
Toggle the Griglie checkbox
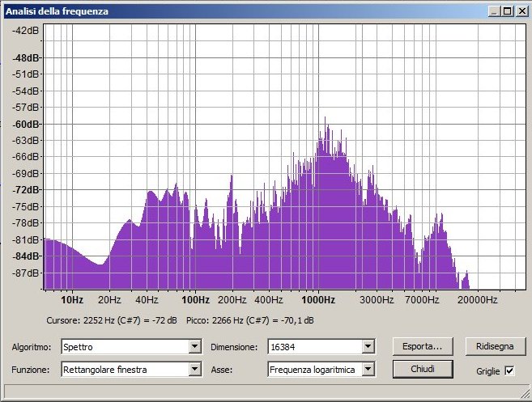point(509,370)
